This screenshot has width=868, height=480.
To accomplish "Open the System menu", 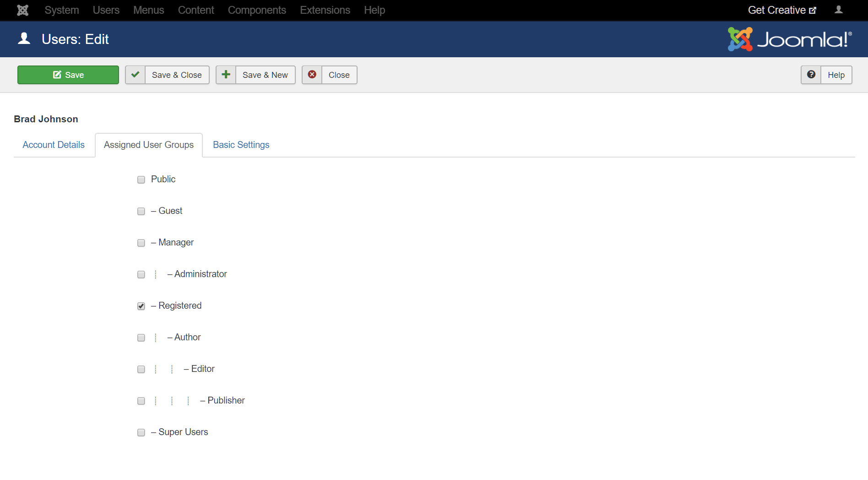I will coord(62,10).
